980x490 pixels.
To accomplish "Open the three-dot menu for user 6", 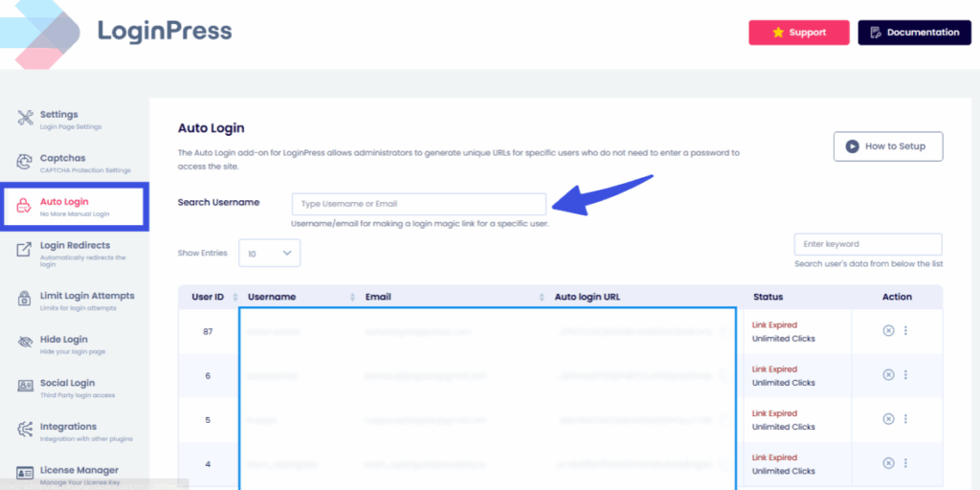I will click(x=905, y=374).
